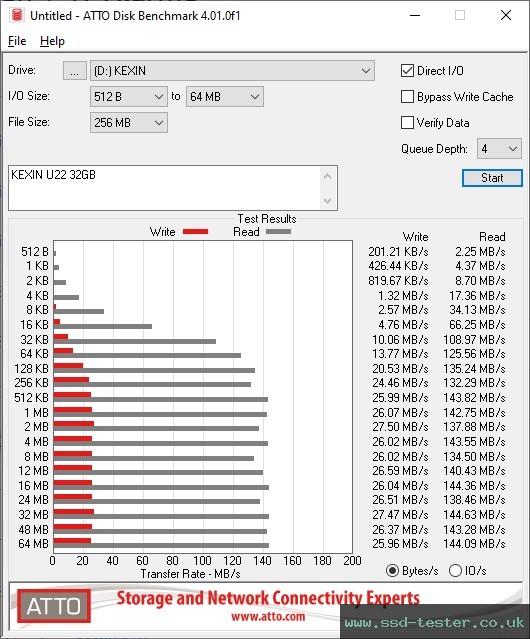Open the Help menu
This screenshot has width=530, height=639.
point(52,41)
